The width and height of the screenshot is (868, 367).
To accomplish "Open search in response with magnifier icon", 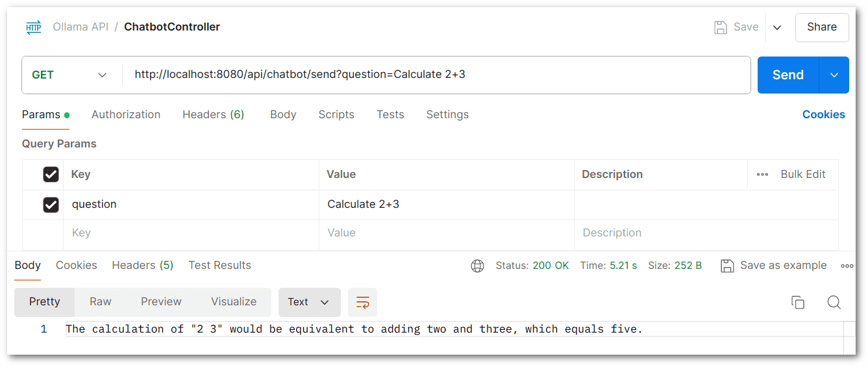I will pyautogui.click(x=834, y=302).
